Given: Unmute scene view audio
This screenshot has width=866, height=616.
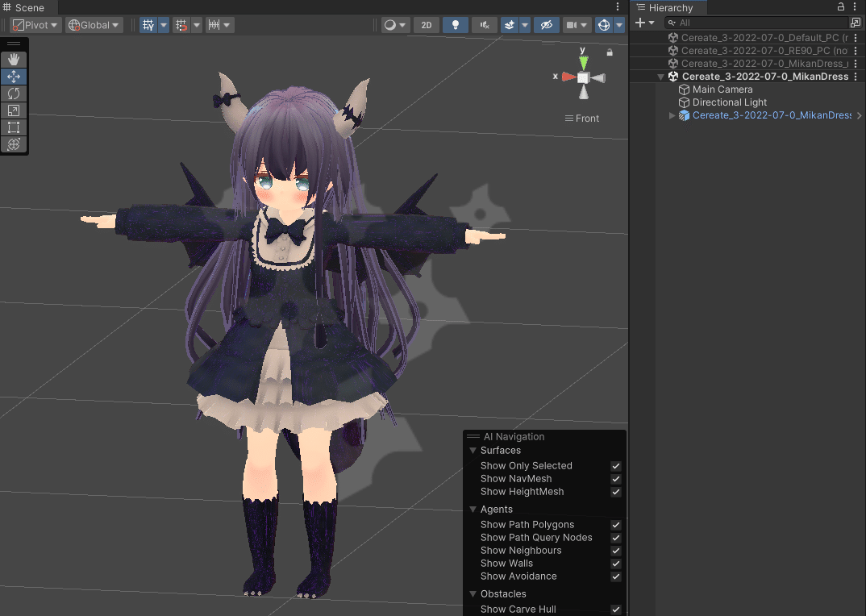Looking at the screenshot, I should [484, 25].
